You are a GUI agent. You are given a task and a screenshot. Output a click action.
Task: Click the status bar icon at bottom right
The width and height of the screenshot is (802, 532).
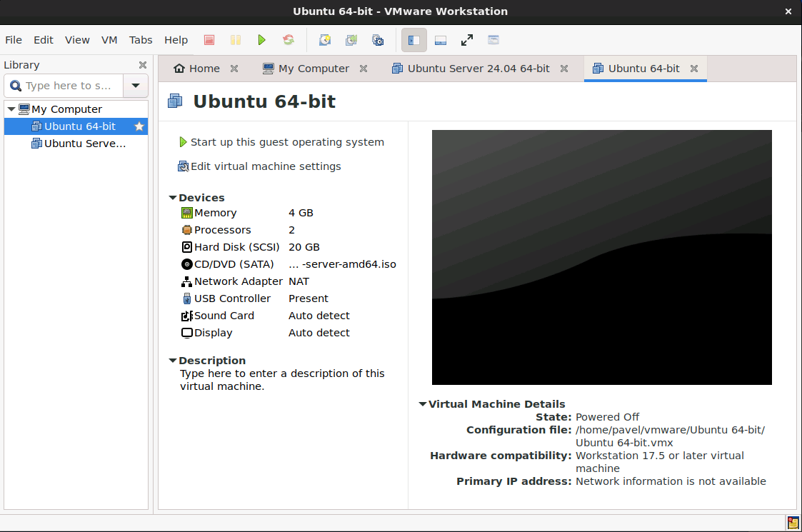pos(793,523)
